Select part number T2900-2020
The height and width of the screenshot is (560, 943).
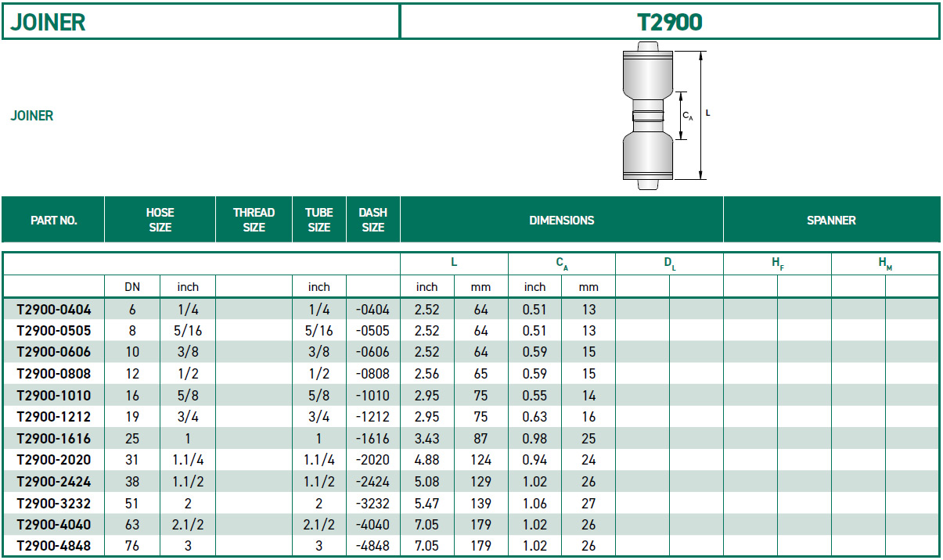pos(53,460)
